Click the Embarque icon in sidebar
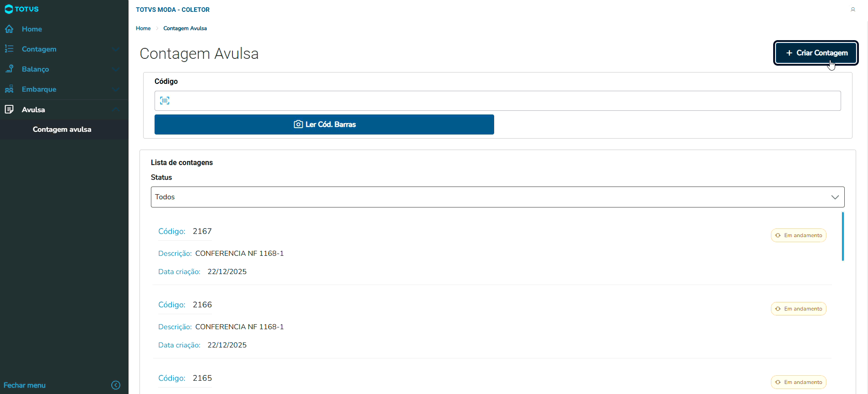This screenshot has height=394, width=868. pos(9,89)
